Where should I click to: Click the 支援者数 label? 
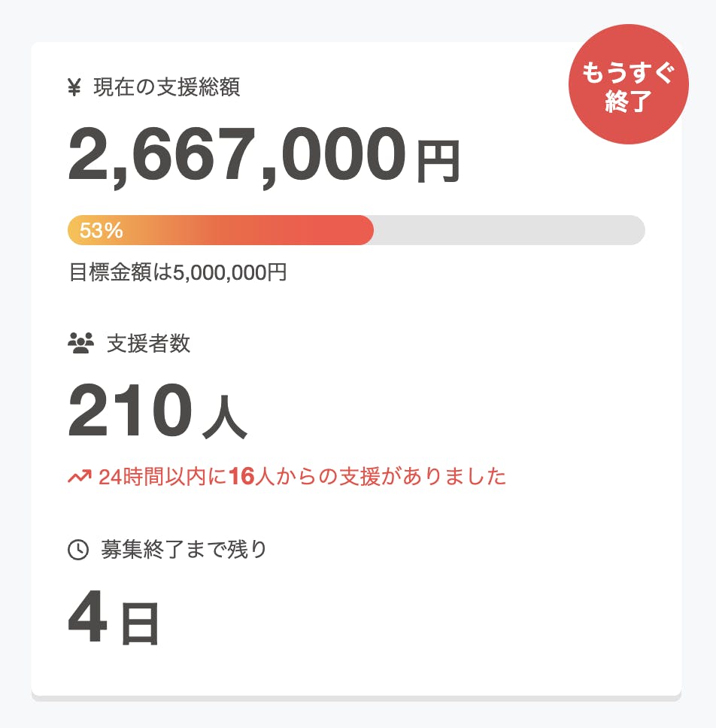pyautogui.click(x=148, y=344)
